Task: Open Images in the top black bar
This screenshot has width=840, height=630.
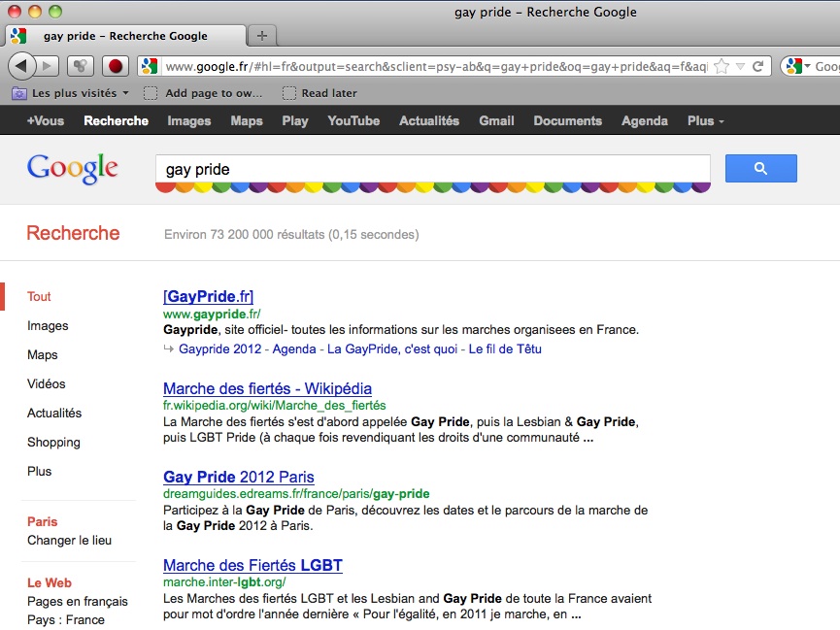Action: (x=188, y=121)
